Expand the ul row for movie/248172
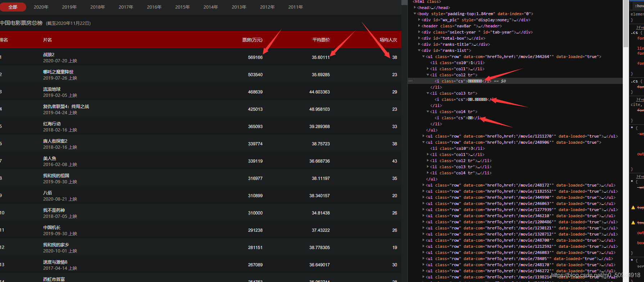644x282 pixels. tap(424, 185)
